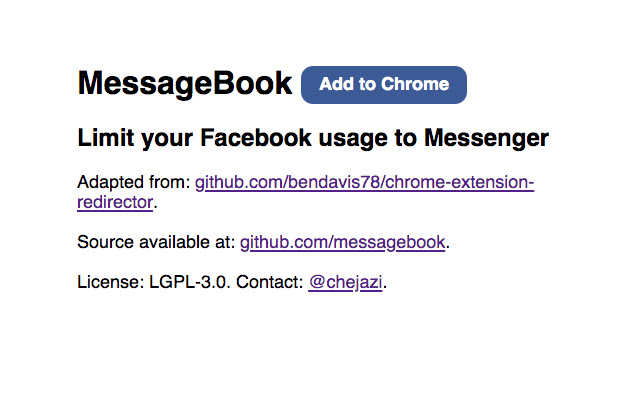The image size is (640, 400).
Task: Visit the @chejazi contact link
Action: [345, 282]
